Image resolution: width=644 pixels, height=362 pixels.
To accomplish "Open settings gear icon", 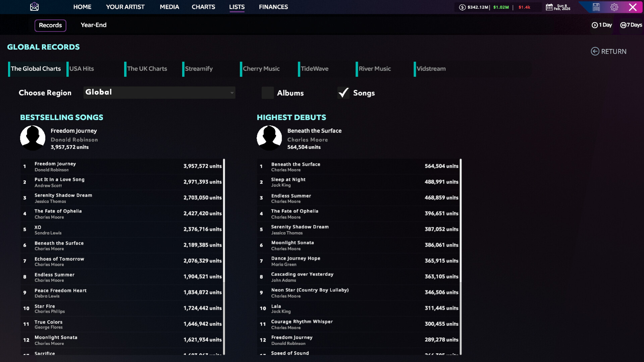I will pos(614,7).
